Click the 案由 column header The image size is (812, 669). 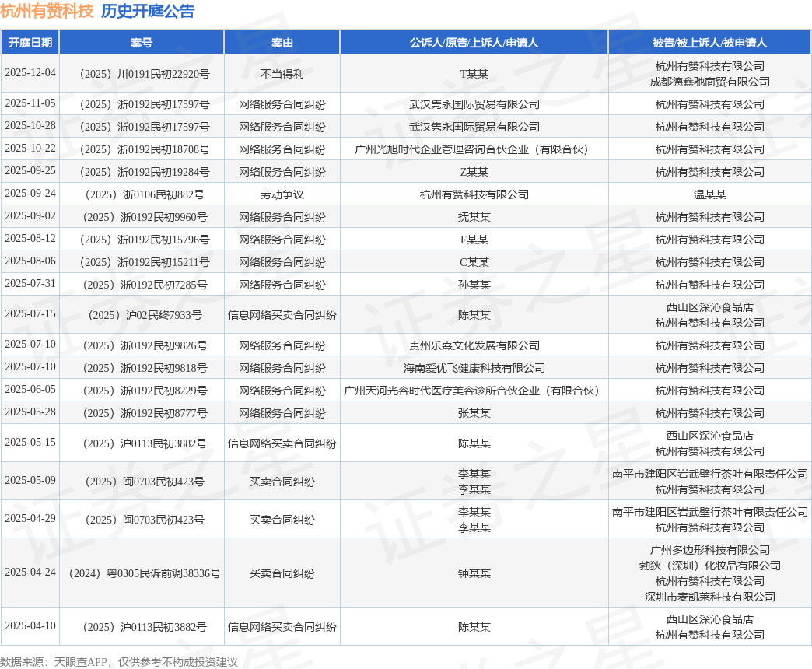pos(282,43)
